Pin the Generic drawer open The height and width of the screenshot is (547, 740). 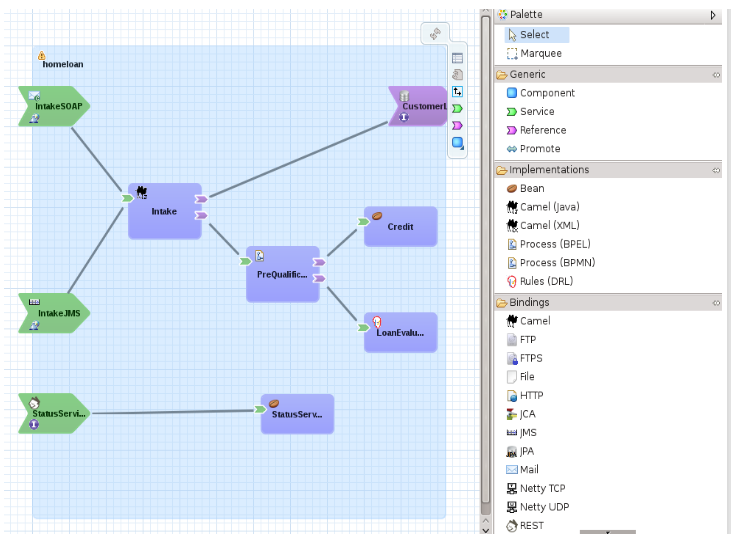(716, 75)
